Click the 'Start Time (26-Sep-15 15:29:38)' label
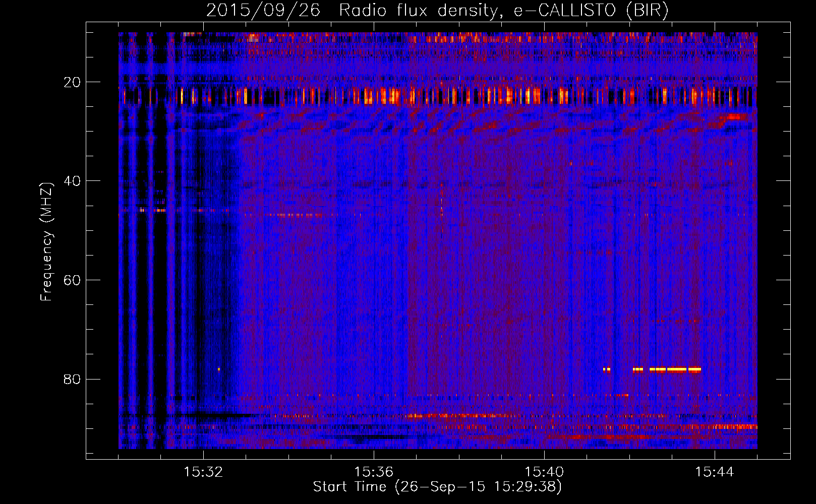The width and height of the screenshot is (816, 504). 437,487
